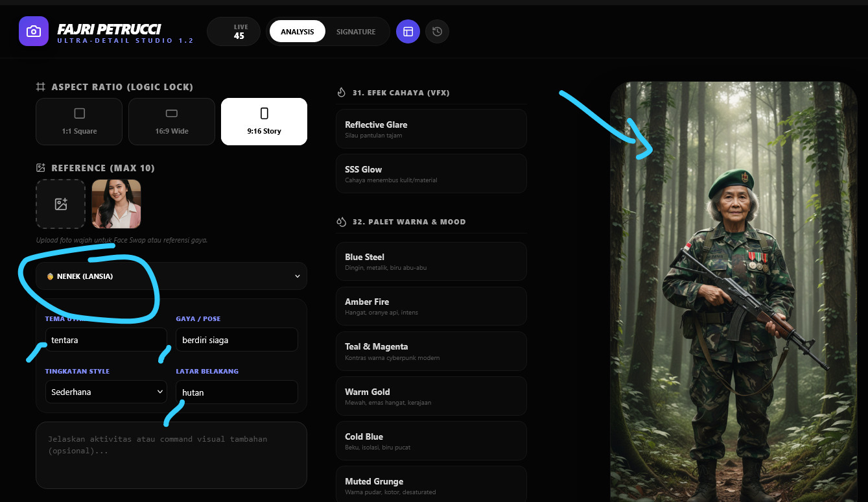Open the Tingkatan Style Sederhana dropdown
This screenshot has width=868, height=502.
coord(106,392)
